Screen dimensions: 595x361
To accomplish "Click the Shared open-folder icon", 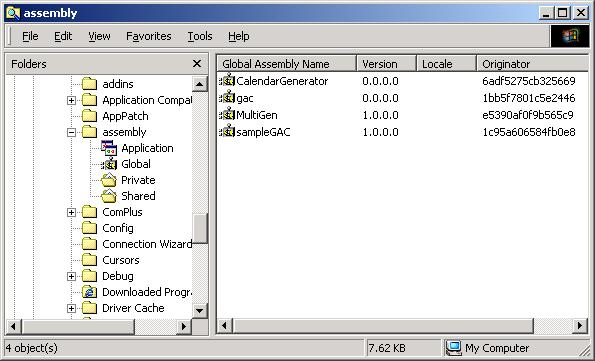I will 109,196.
